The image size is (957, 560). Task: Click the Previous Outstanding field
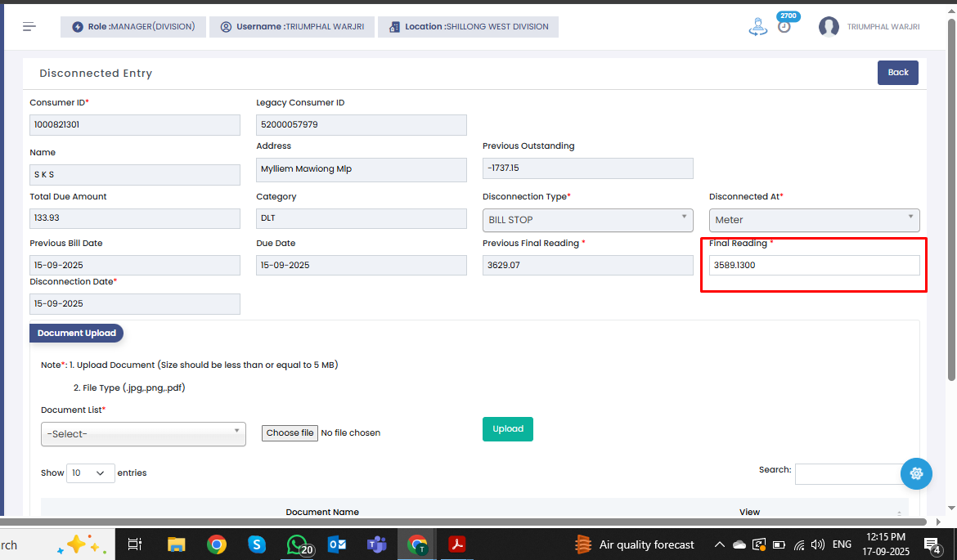tap(588, 168)
